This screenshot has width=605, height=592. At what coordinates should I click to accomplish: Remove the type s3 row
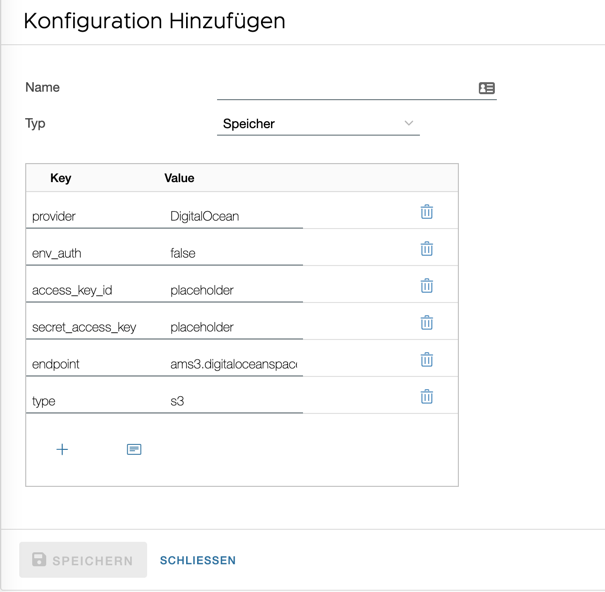click(427, 397)
